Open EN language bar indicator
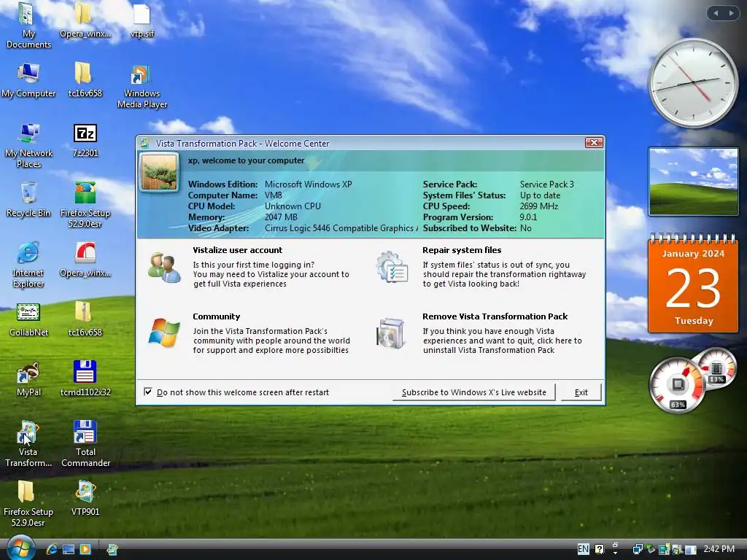 583,549
